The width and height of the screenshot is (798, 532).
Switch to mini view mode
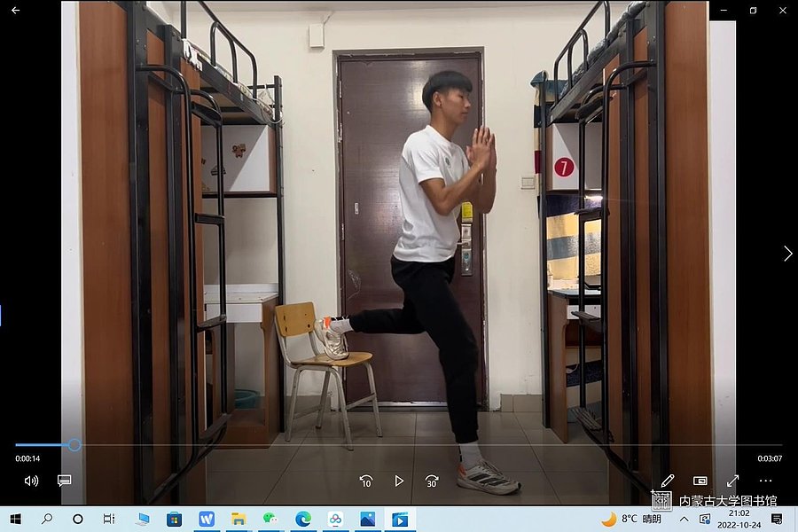(700, 481)
